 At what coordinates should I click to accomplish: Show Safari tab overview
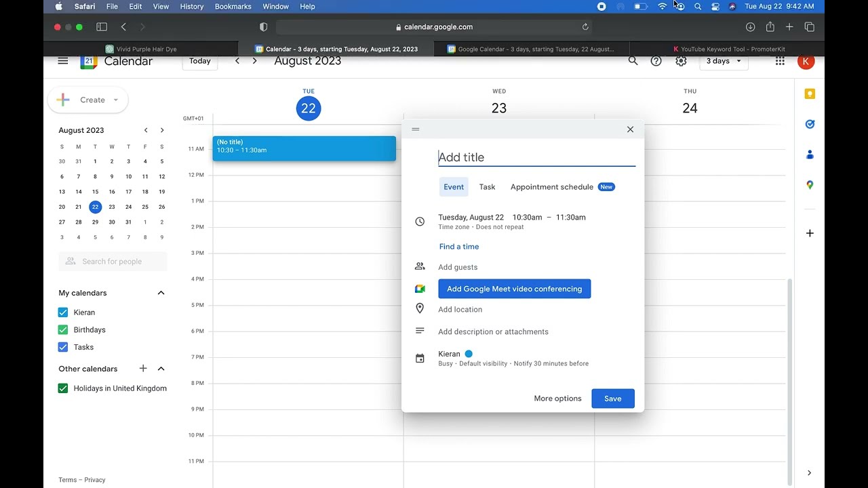click(x=810, y=27)
